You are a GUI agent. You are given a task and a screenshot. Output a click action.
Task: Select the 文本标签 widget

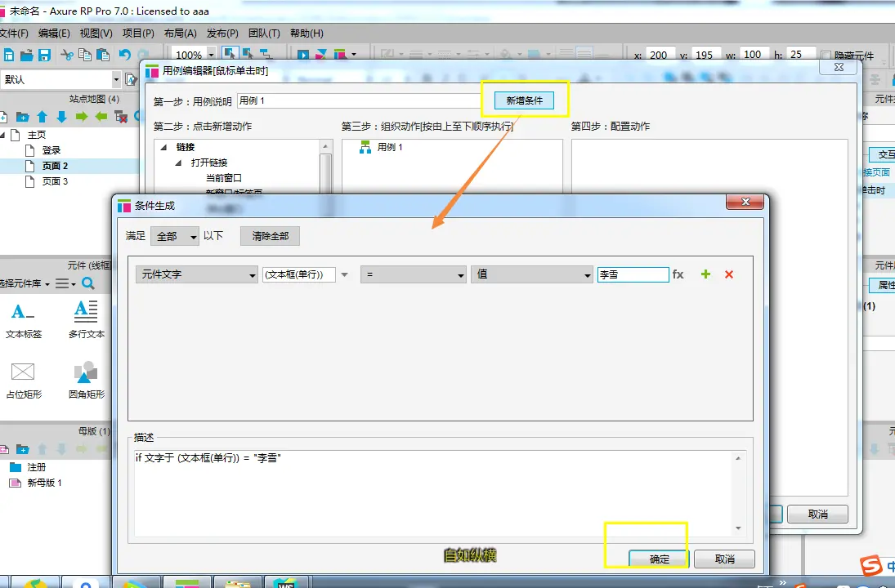[24, 319]
